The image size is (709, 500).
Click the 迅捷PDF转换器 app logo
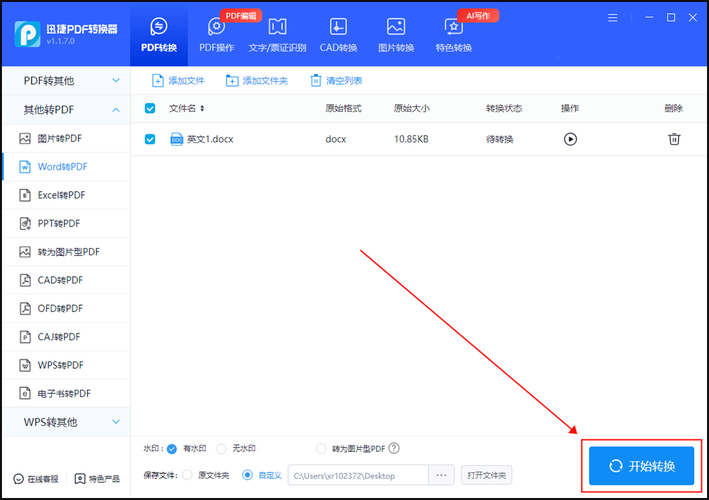click(x=27, y=34)
